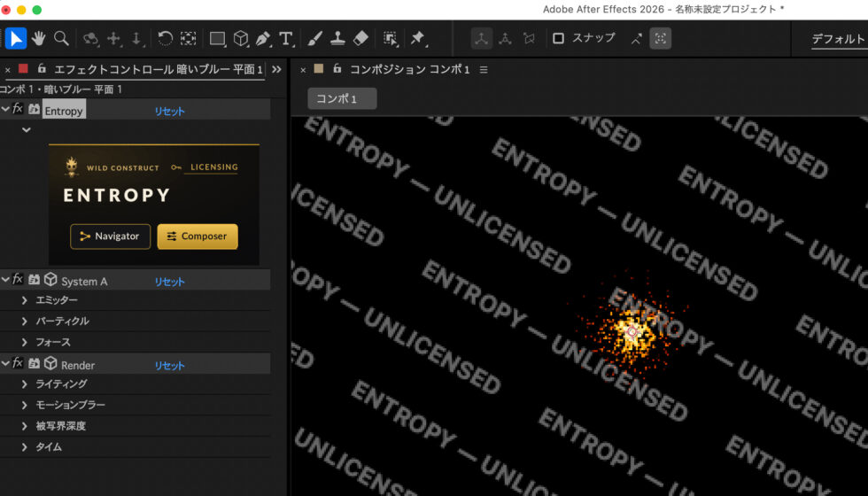Viewport: 868px width, 496px height.
Task: Collapse the Entropy logo sub-group chevron
Action: [26, 130]
